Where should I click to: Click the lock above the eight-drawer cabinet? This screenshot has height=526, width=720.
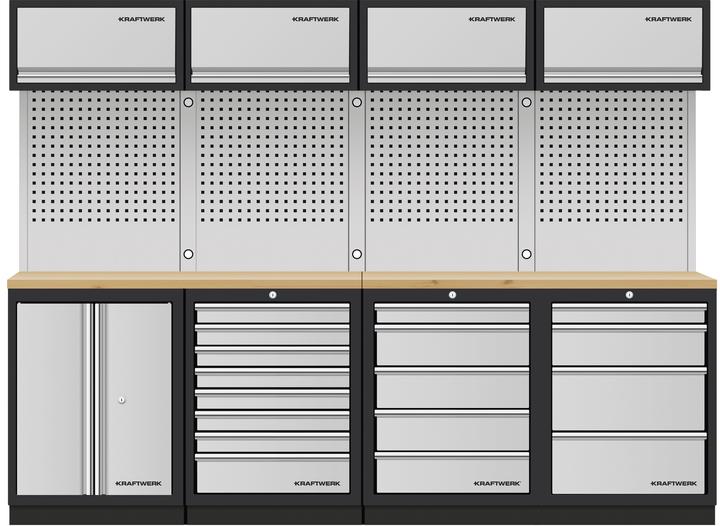pyautogui.click(x=273, y=295)
